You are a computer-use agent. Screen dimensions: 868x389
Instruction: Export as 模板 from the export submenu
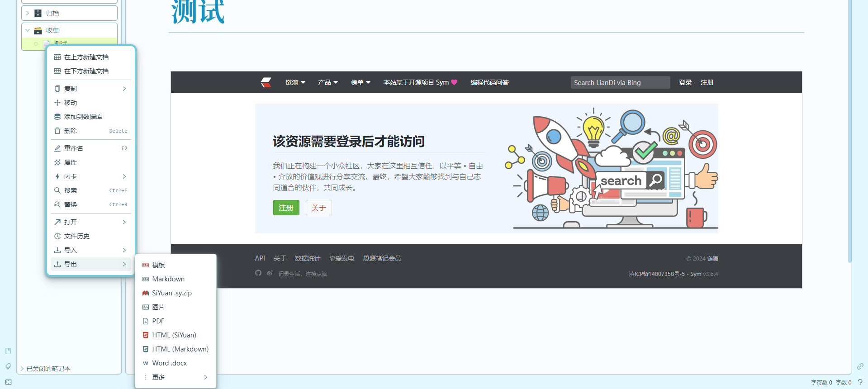click(x=176, y=265)
